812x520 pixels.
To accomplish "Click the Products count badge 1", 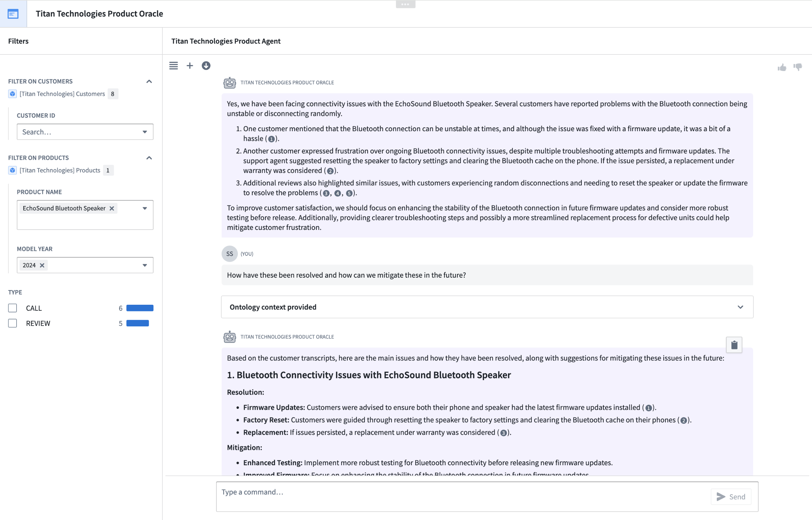I will (108, 170).
